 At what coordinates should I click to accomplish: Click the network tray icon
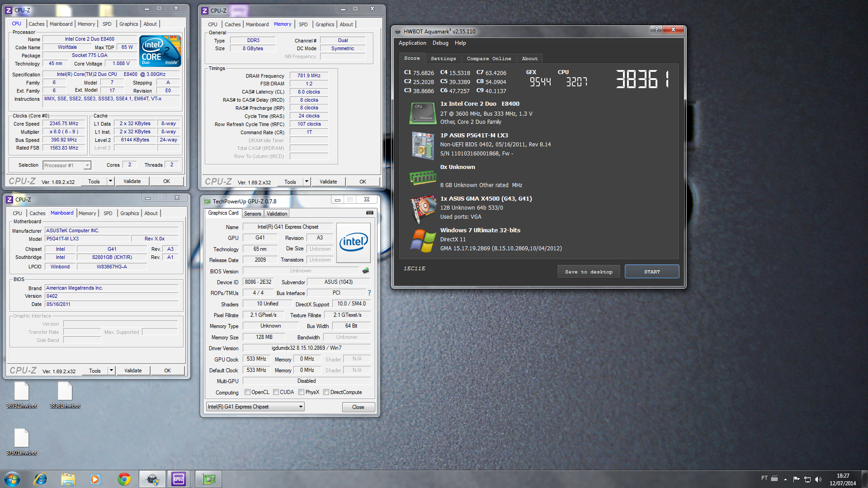click(807, 479)
